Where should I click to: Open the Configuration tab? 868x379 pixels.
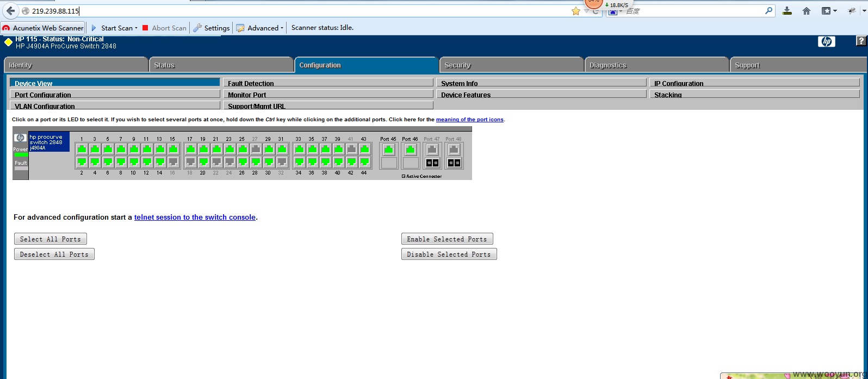[367, 65]
